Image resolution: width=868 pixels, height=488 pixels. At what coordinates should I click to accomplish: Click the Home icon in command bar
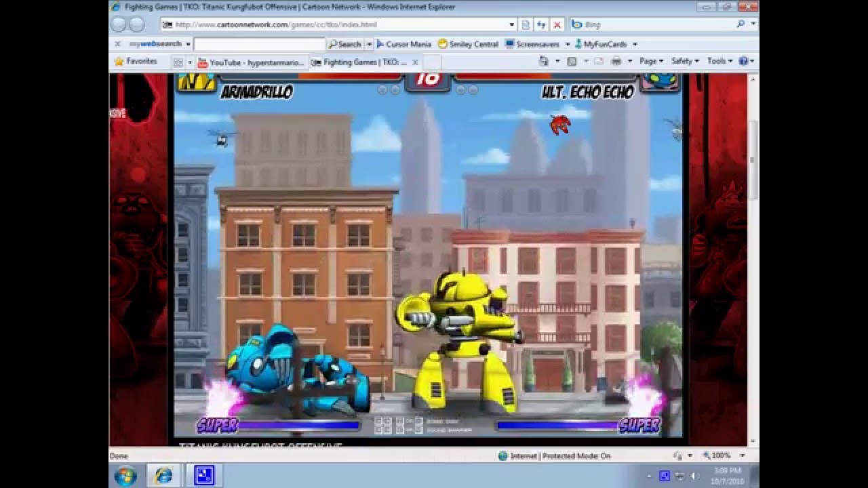tap(543, 61)
